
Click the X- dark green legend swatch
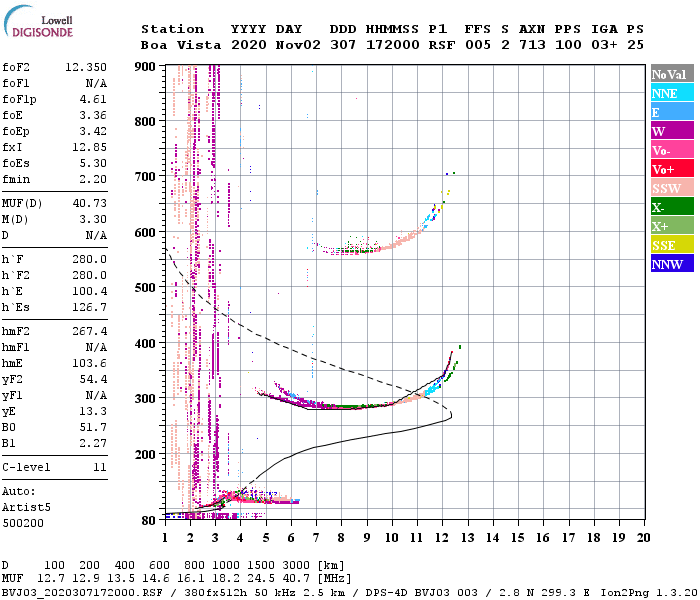[672, 207]
